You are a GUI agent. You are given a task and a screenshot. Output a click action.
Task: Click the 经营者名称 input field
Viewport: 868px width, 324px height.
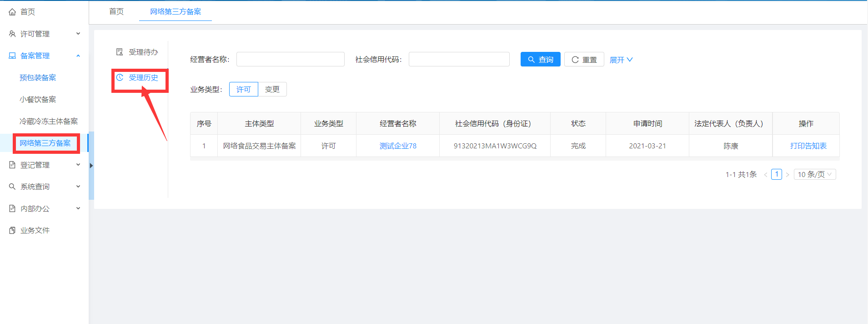[x=290, y=59]
